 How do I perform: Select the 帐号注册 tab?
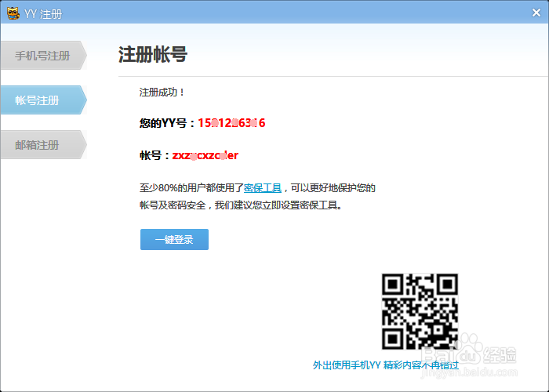[x=43, y=100]
